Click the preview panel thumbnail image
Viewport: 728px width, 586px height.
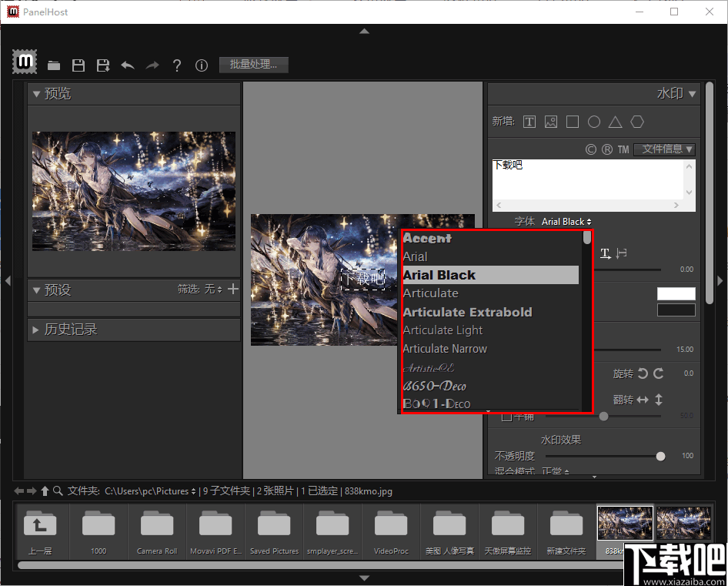[134, 191]
